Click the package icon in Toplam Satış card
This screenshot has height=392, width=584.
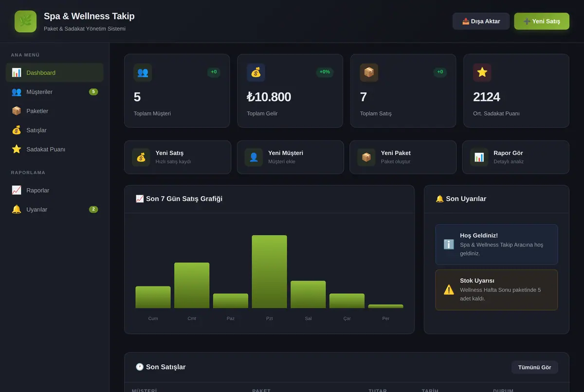tap(369, 72)
